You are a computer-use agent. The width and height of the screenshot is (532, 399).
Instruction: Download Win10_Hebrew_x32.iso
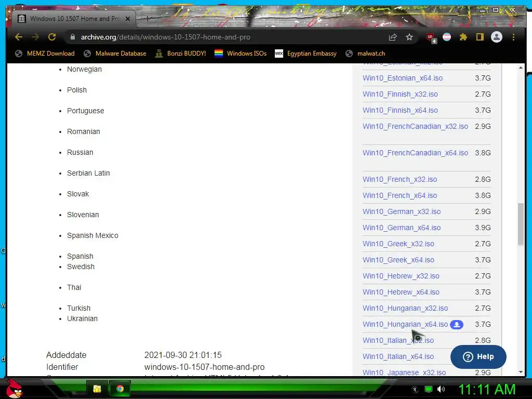tap(401, 276)
